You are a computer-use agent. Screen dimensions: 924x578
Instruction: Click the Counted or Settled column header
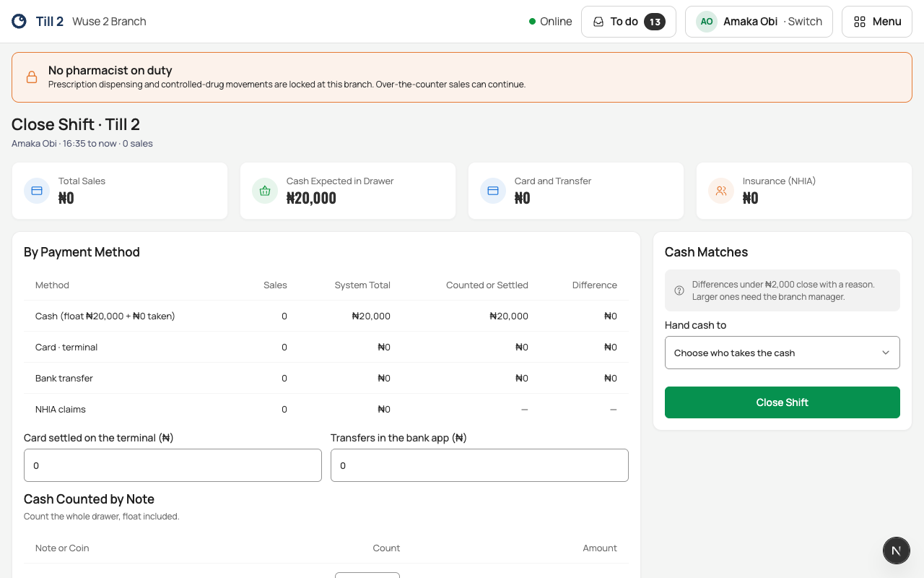tap(487, 285)
